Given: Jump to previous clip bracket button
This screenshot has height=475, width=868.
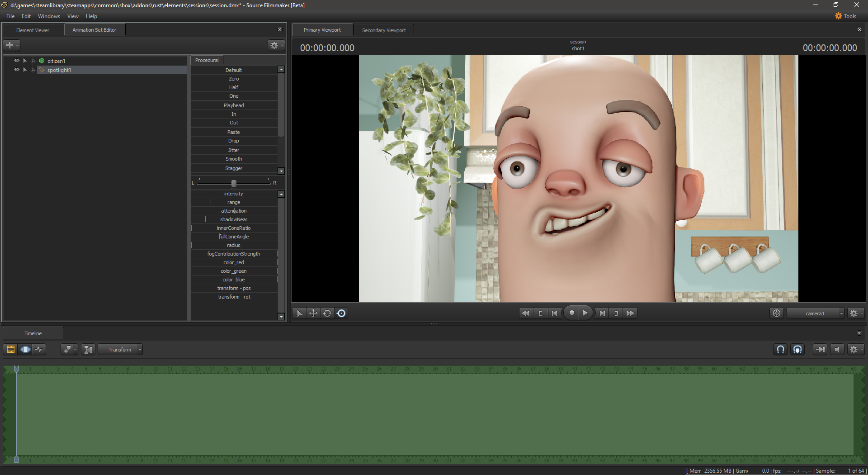Looking at the screenshot, I should pos(540,313).
